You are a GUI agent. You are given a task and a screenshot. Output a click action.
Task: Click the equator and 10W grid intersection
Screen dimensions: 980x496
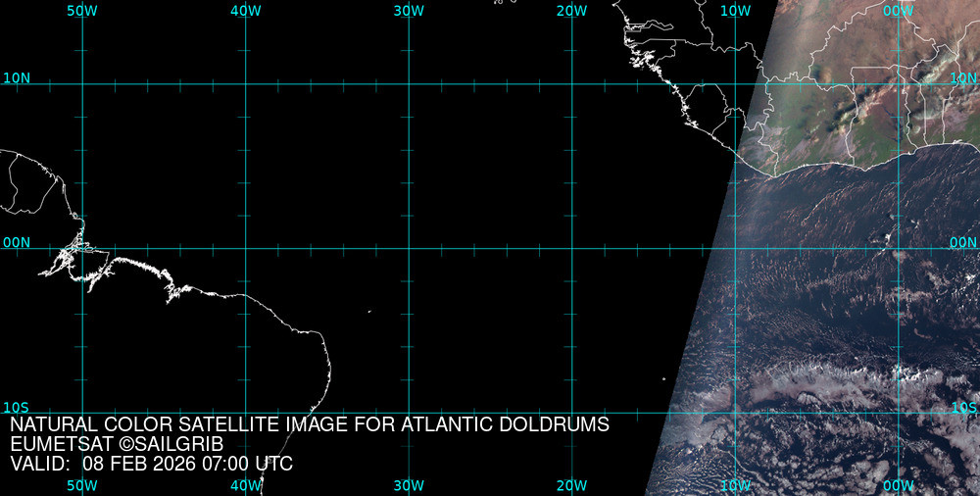point(735,248)
